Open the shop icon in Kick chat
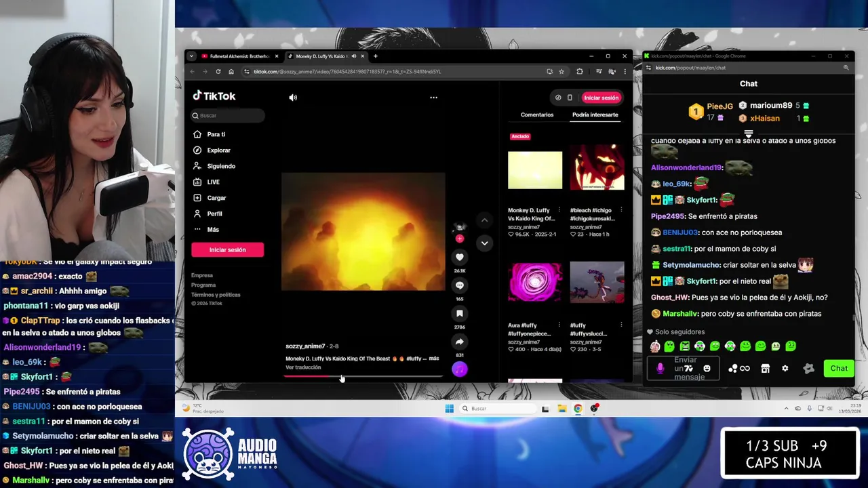Screen dimensions: 868x488 765,368
